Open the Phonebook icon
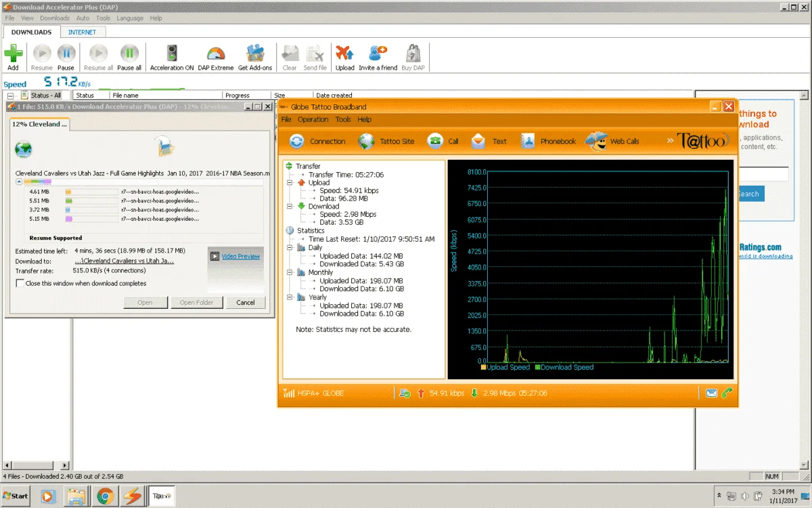This screenshot has height=508, width=812. tap(528, 141)
